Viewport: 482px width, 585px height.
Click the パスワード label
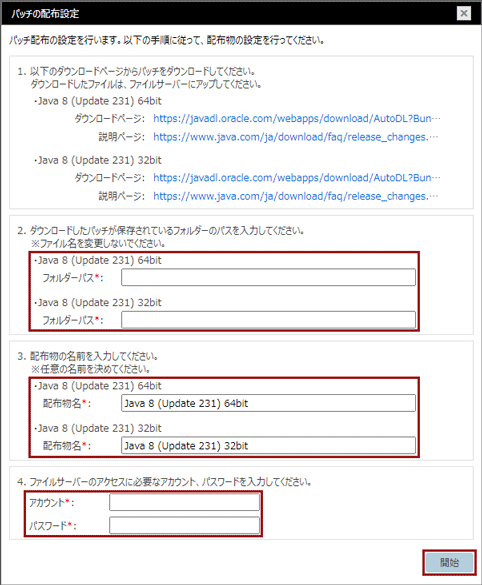(x=53, y=526)
